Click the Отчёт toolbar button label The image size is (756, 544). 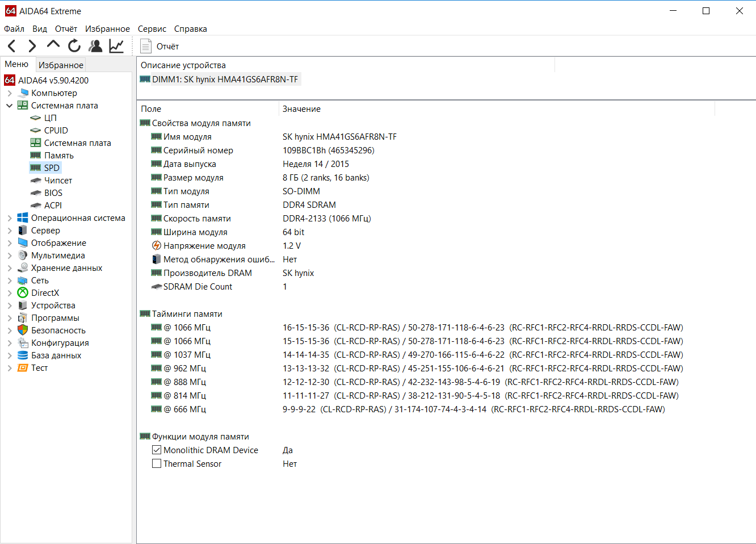point(167,47)
